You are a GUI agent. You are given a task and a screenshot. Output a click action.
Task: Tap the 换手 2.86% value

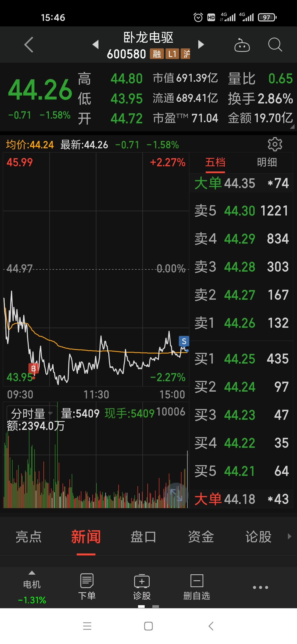[x=260, y=99]
